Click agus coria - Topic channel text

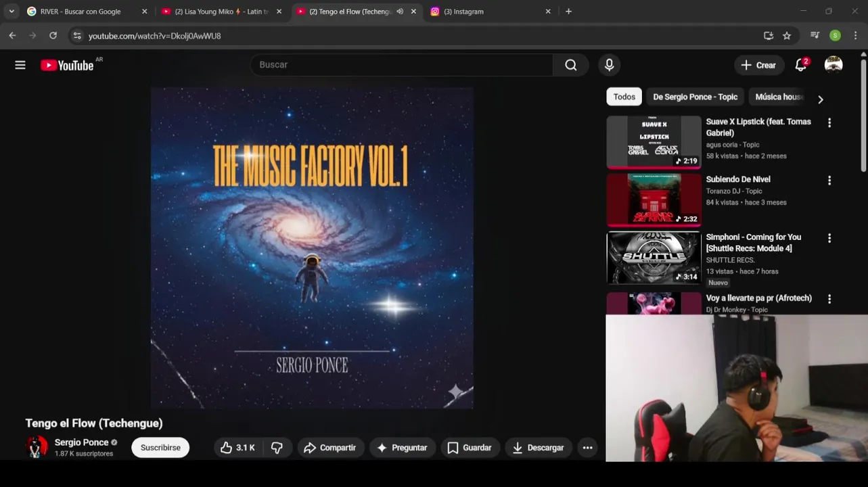733,145
